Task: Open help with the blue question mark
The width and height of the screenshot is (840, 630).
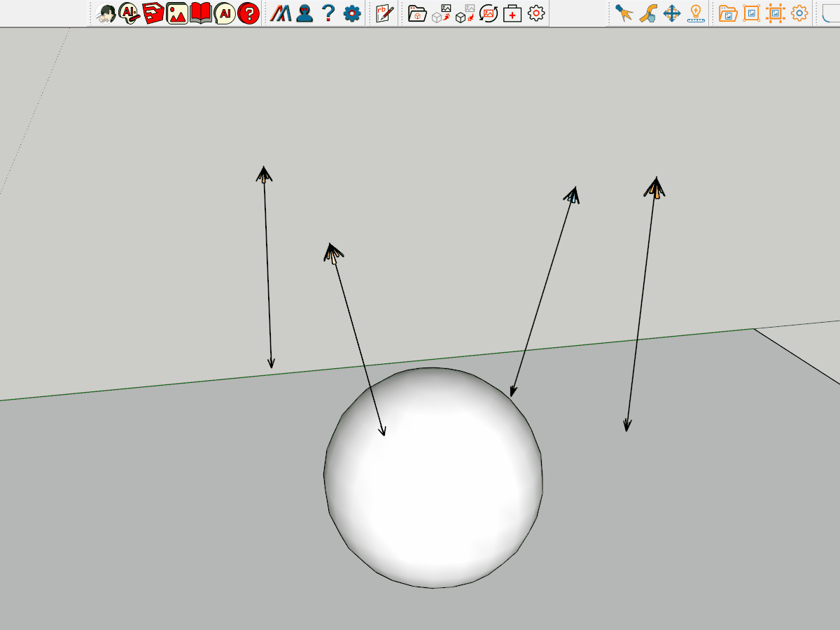Action: coord(328,13)
